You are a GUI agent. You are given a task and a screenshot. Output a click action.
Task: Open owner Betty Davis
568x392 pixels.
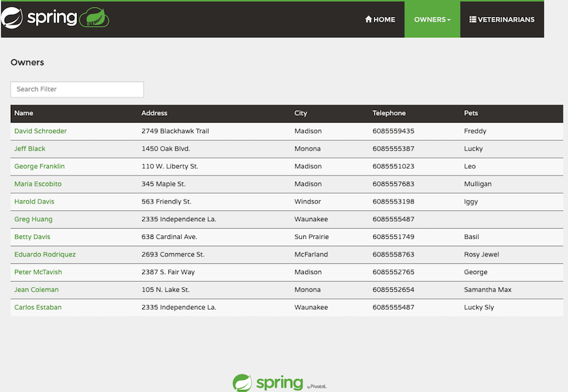tap(32, 237)
